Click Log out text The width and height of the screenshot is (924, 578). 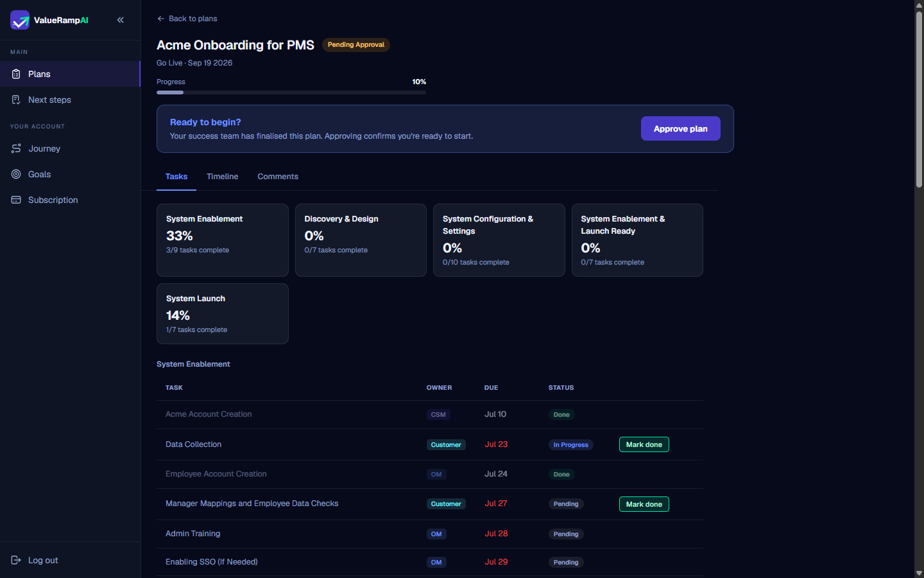click(x=43, y=560)
